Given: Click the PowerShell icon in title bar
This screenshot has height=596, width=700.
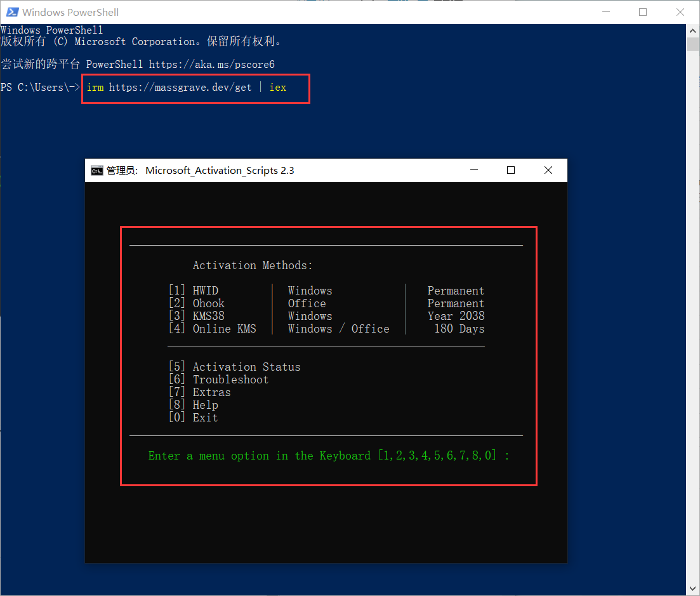Looking at the screenshot, I should tap(11, 12).
